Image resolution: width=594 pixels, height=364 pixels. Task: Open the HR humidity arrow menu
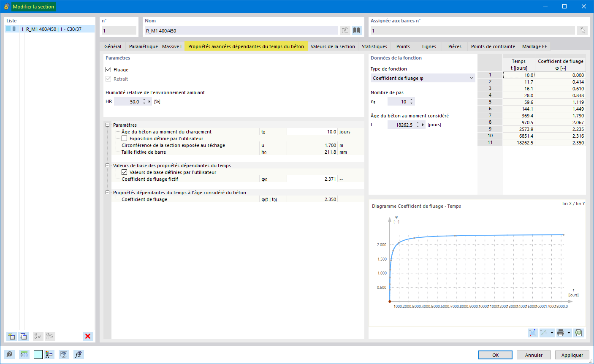pyautogui.click(x=149, y=102)
